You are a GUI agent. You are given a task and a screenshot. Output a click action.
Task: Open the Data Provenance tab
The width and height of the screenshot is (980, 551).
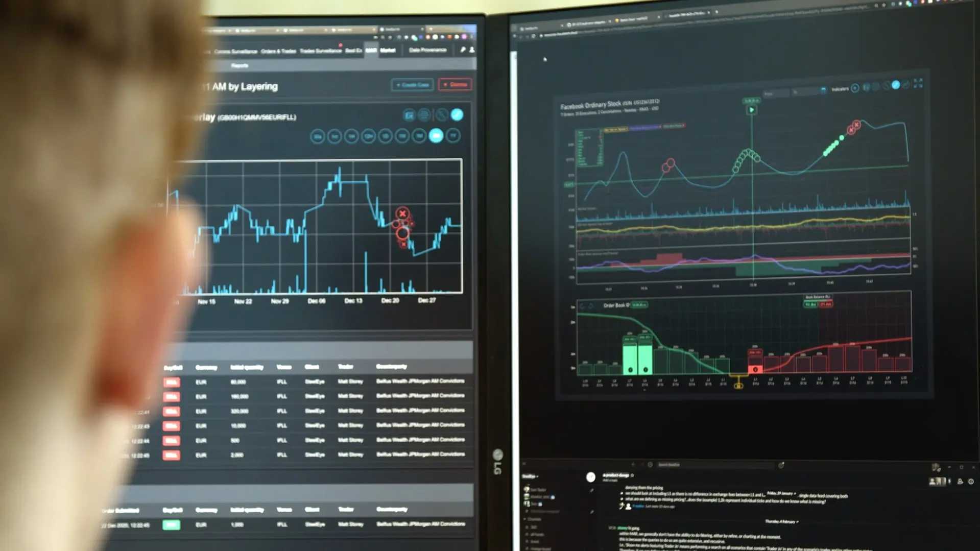(427, 50)
